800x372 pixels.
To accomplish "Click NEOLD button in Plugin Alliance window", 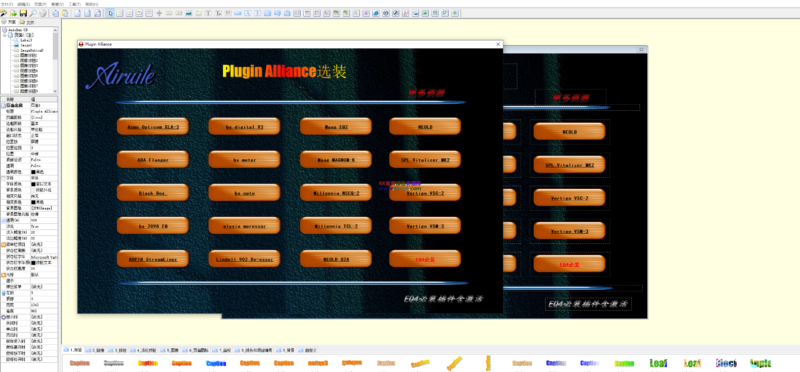I will (424, 126).
